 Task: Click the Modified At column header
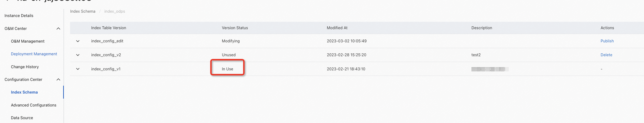click(337, 28)
